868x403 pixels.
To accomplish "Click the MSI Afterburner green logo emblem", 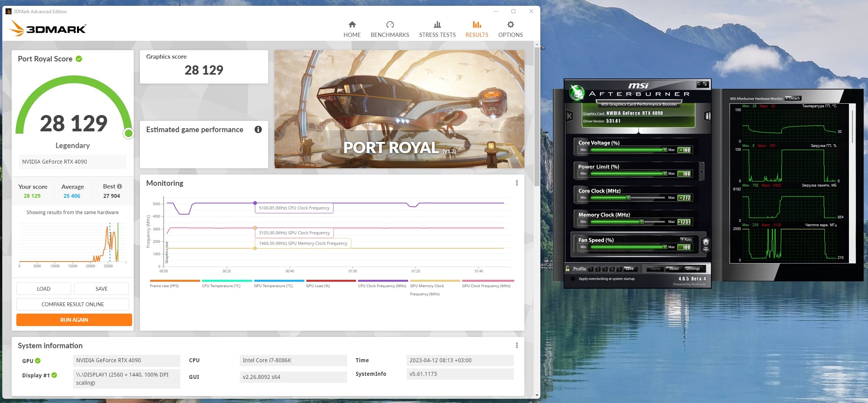I will coord(576,92).
